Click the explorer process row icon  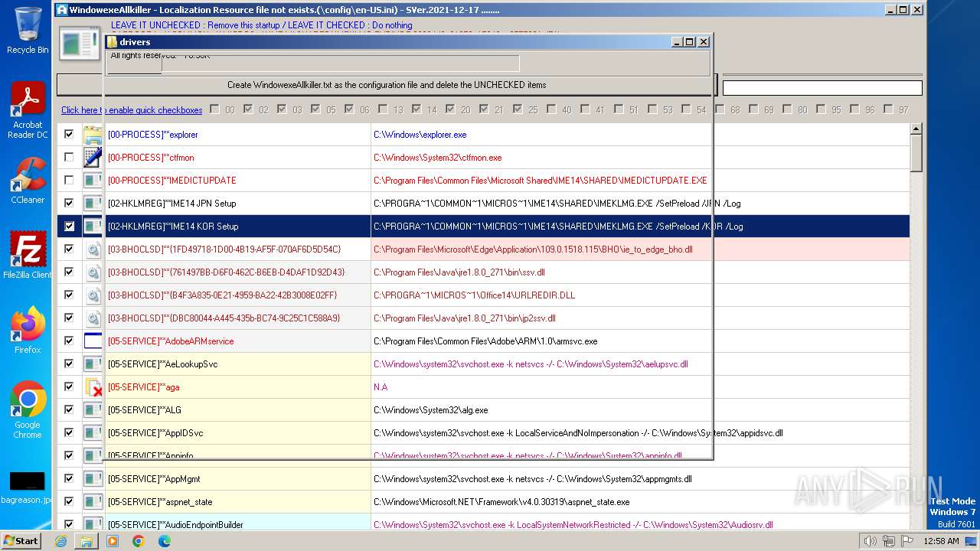pyautogui.click(x=93, y=135)
